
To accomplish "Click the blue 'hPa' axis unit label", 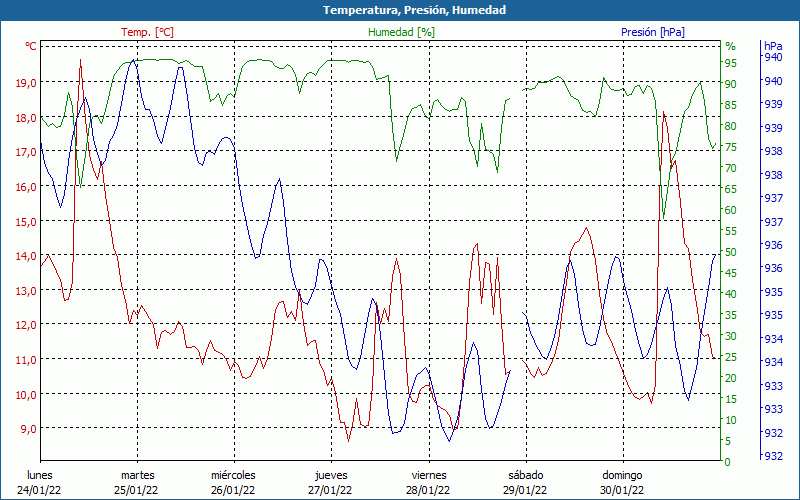I will [773, 45].
